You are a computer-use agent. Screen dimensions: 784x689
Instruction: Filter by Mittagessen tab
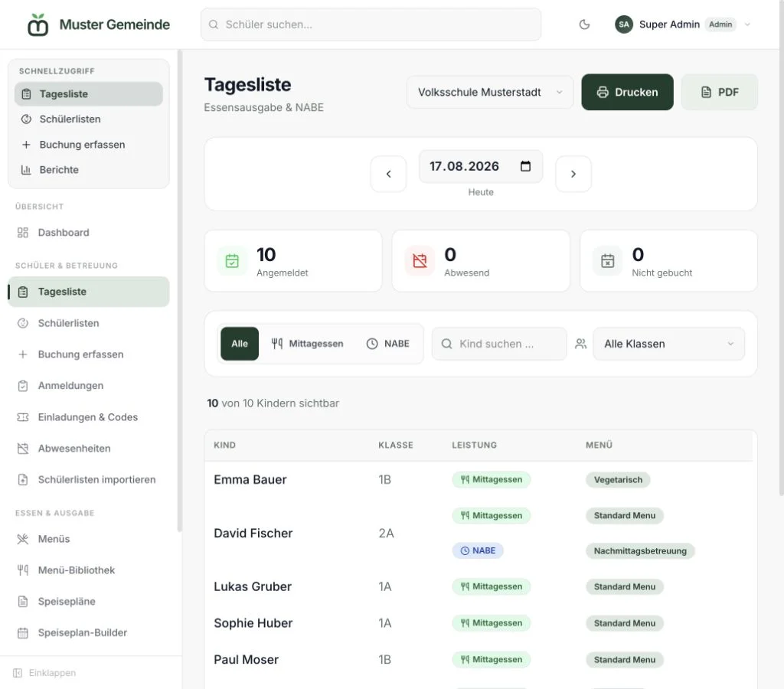(307, 344)
